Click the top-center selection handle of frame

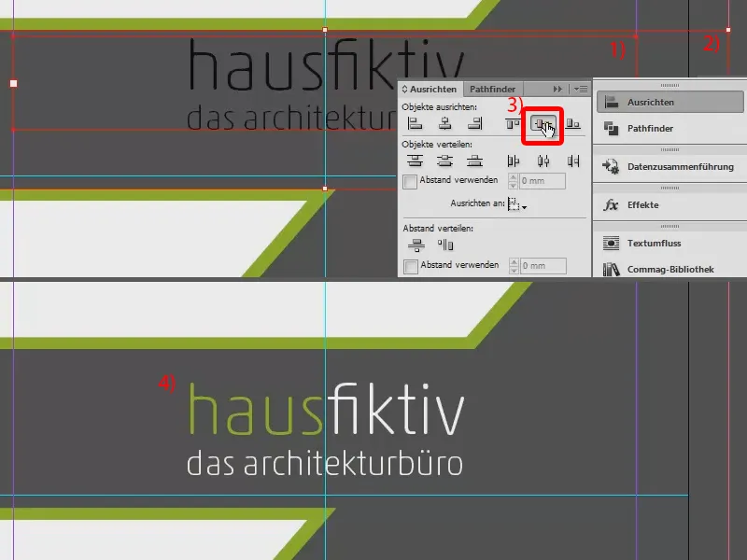(325, 30)
